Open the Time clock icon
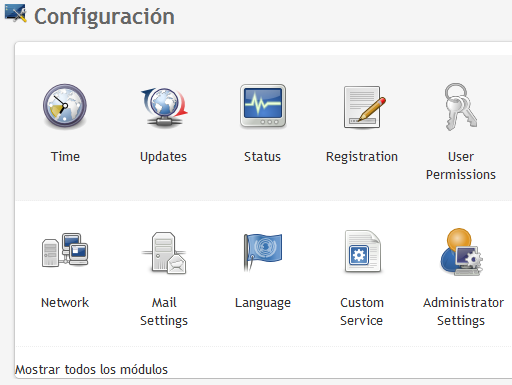The image size is (512, 385). [65, 106]
